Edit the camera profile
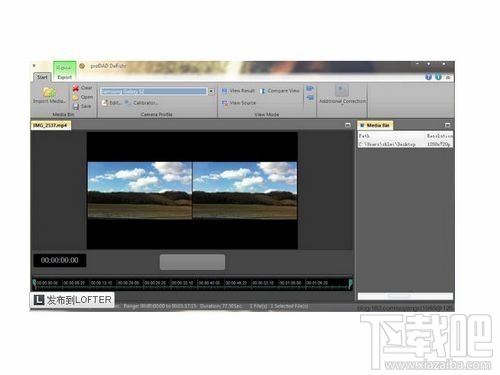Screen dimensions: 500x375 pyautogui.click(x=112, y=103)
